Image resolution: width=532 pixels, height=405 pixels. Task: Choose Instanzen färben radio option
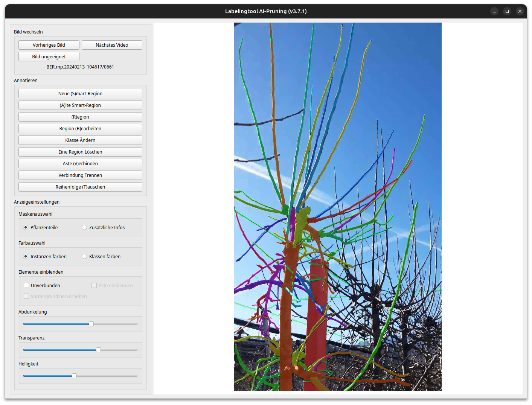[x=26, y=257]
